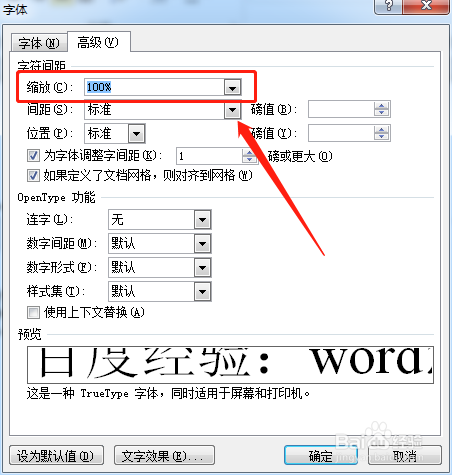This screenshot has height=475, width=452.
Task: Switch to the 字体(N) tab
Action: point(39,43)
